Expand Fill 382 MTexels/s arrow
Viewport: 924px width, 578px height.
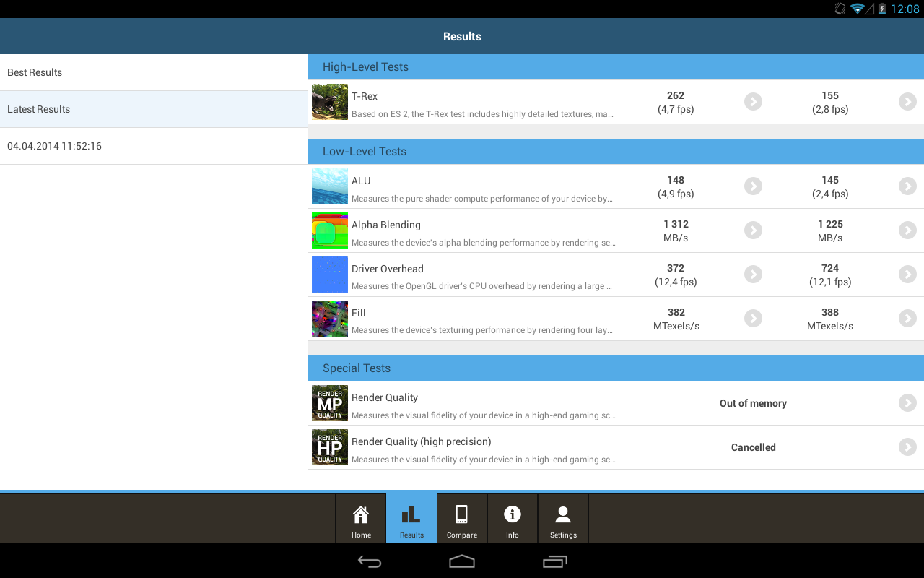753,319
